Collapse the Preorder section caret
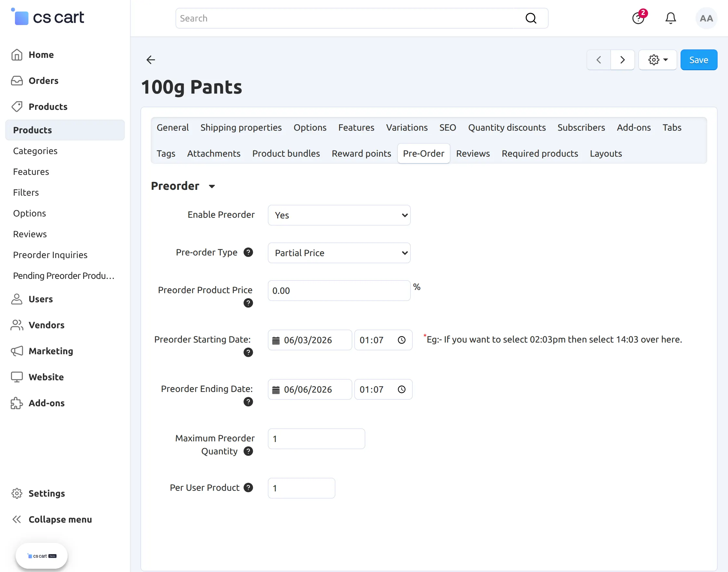728x572 pixels. click(212, 187)
